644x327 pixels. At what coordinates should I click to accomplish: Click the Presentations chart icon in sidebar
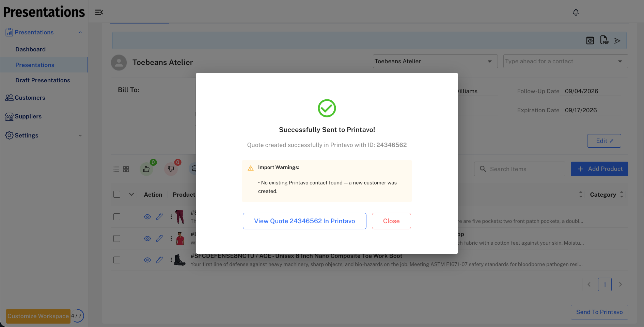[x=9, y=32]
